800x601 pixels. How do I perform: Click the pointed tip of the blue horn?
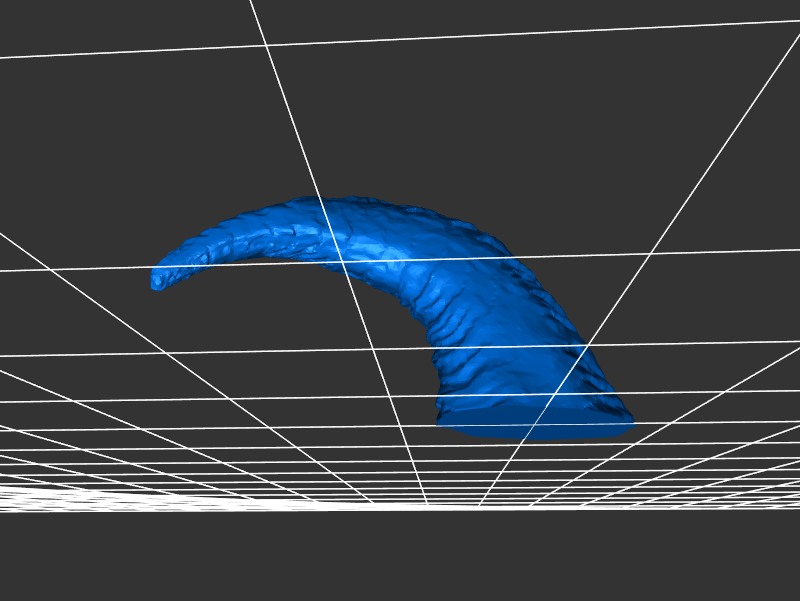tap(158, 280)
